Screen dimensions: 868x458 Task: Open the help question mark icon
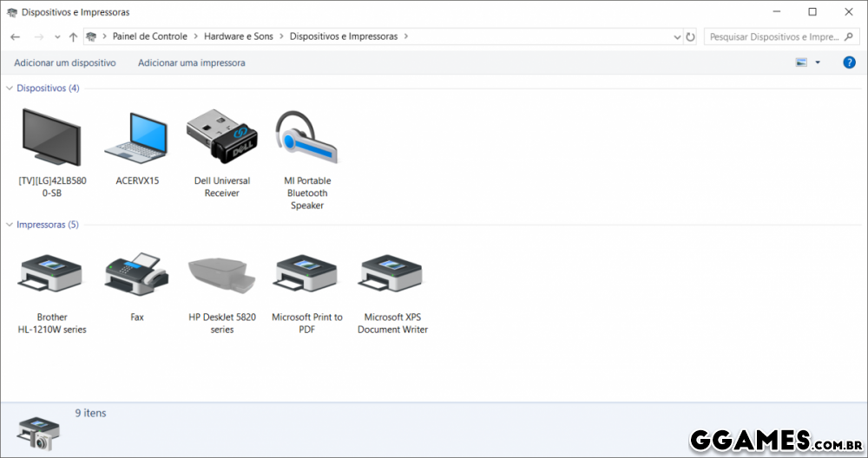(849, 62)
